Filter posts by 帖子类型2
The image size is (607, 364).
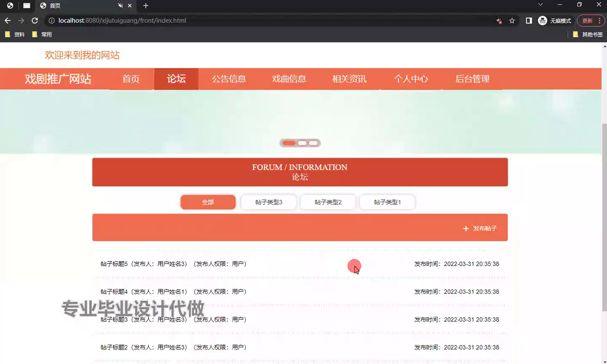click(328, 202)
